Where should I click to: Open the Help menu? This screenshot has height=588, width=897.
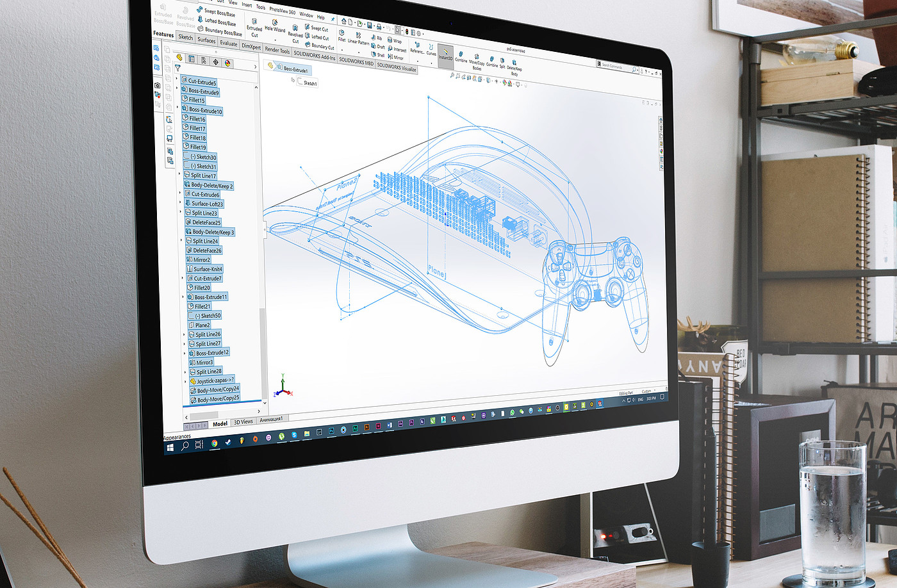[321, 17]
